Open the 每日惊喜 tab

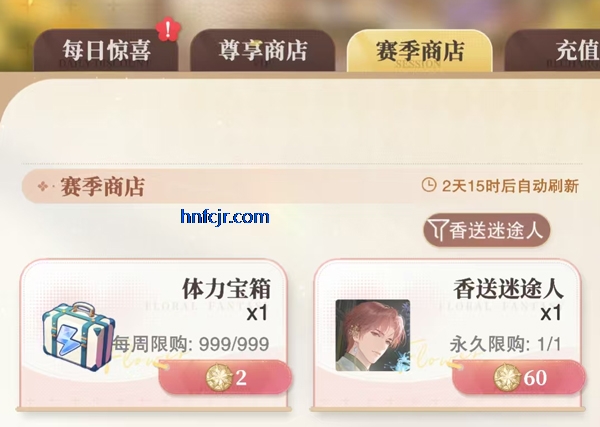(x=106, y=50)
